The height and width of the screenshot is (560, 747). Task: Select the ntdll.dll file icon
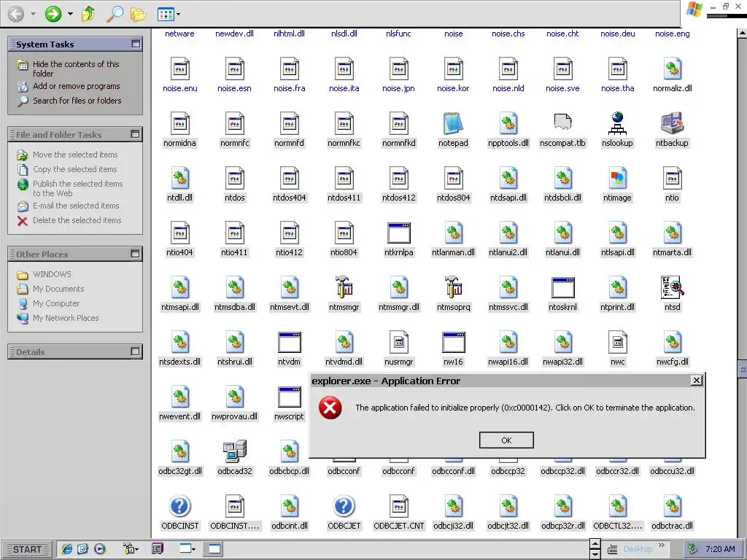(x=179, y=178)
